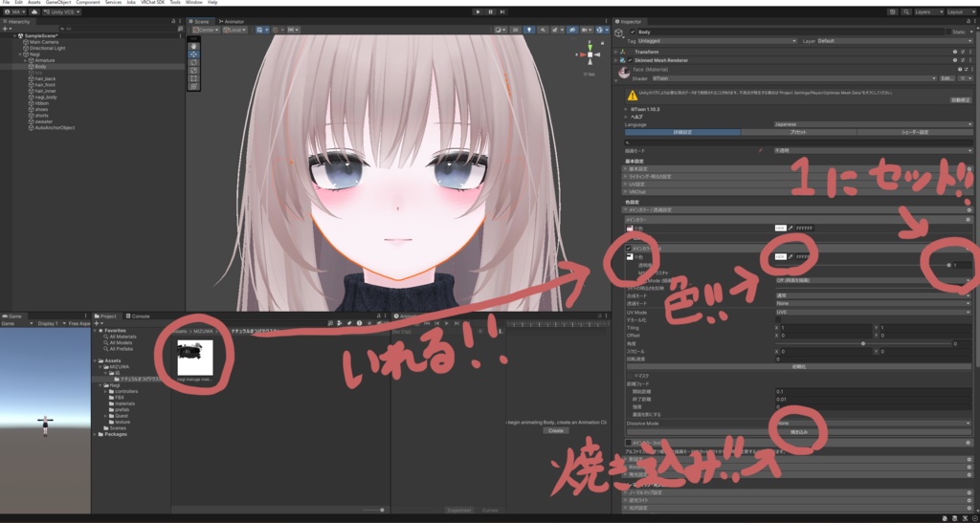Toggle scene visibility eye icon

pyautogui.click(x=572, y=30)
